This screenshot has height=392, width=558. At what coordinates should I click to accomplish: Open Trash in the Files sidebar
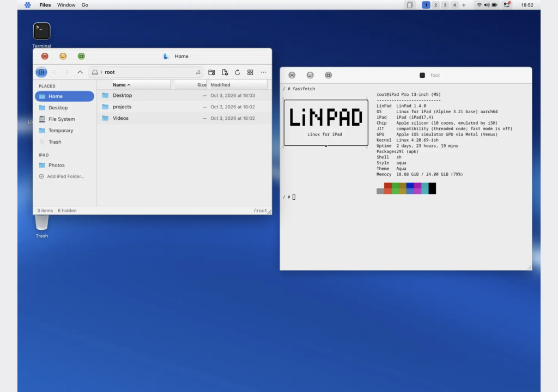64,142
